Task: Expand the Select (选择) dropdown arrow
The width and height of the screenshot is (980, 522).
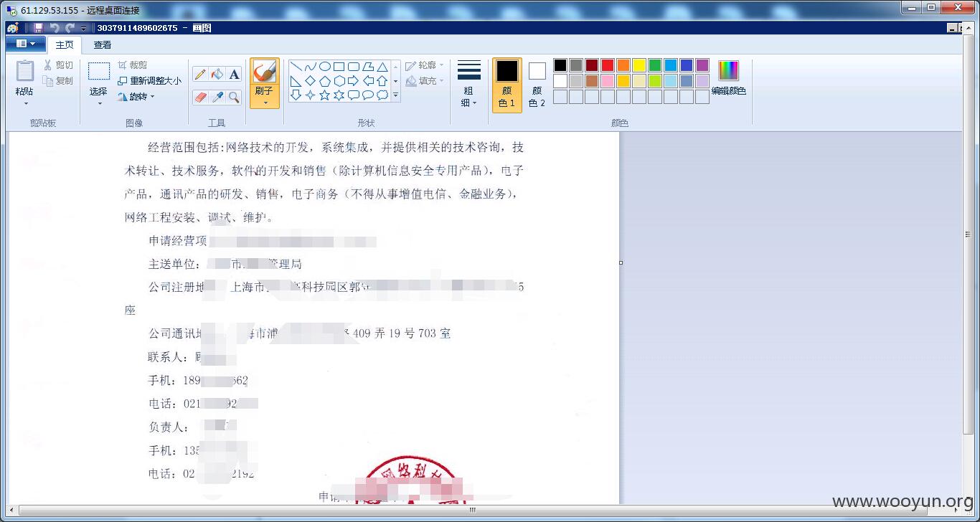Action: pos(99,103)
